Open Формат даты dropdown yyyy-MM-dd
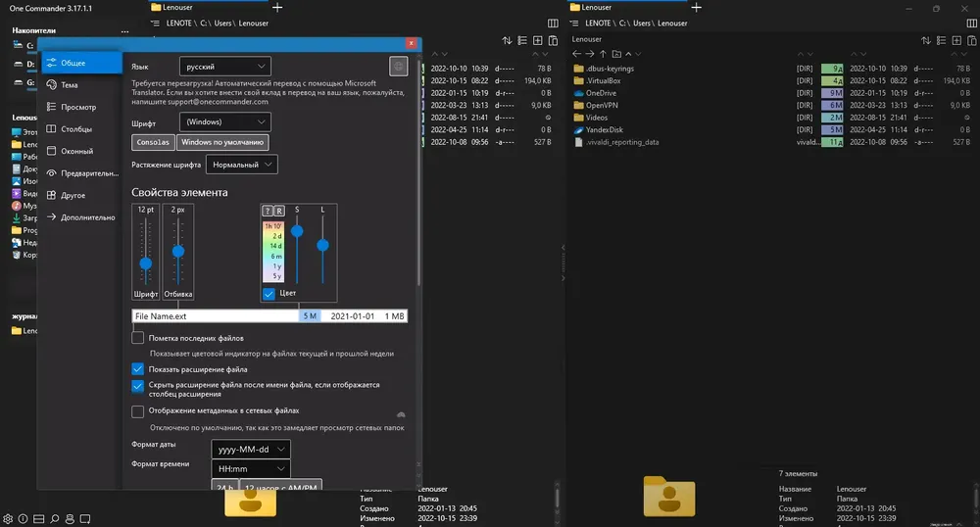The height and width of the screenshot is (527, 980). tap(251, 449)
